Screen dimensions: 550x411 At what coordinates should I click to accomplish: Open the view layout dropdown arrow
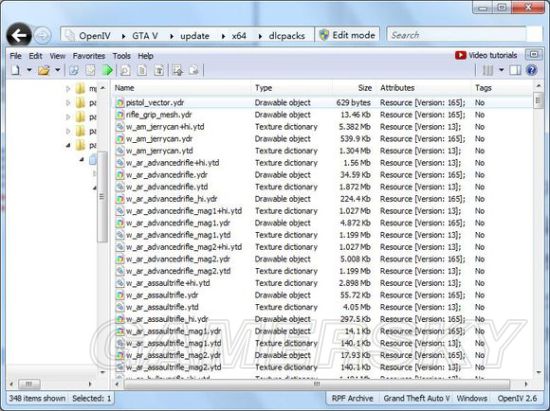point(501,70)
